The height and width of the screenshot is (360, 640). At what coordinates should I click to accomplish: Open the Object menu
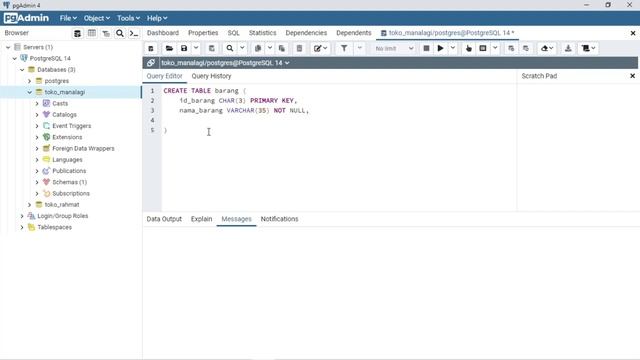[x=97, y=18]
